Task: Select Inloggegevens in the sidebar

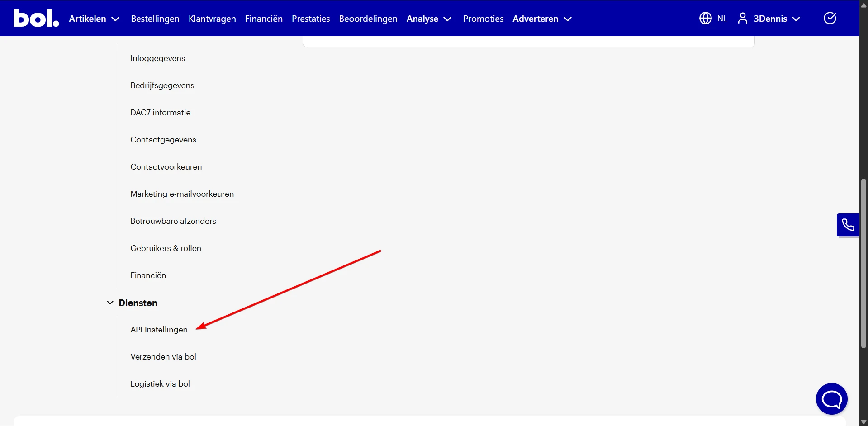Action: 157,58
